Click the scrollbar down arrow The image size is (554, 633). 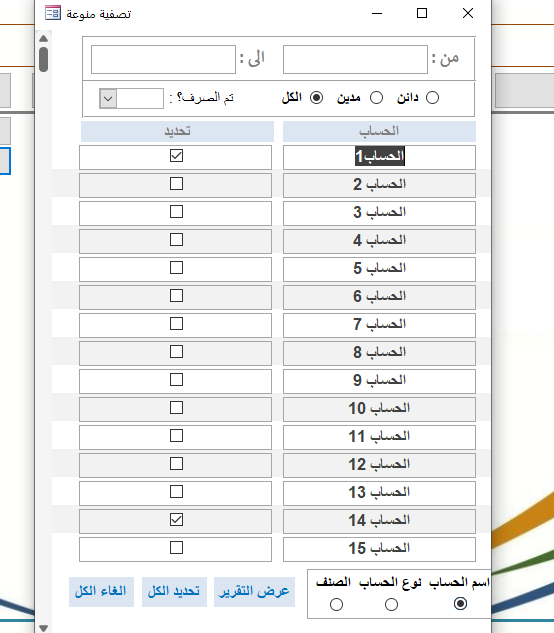click(x=44, y=628)
